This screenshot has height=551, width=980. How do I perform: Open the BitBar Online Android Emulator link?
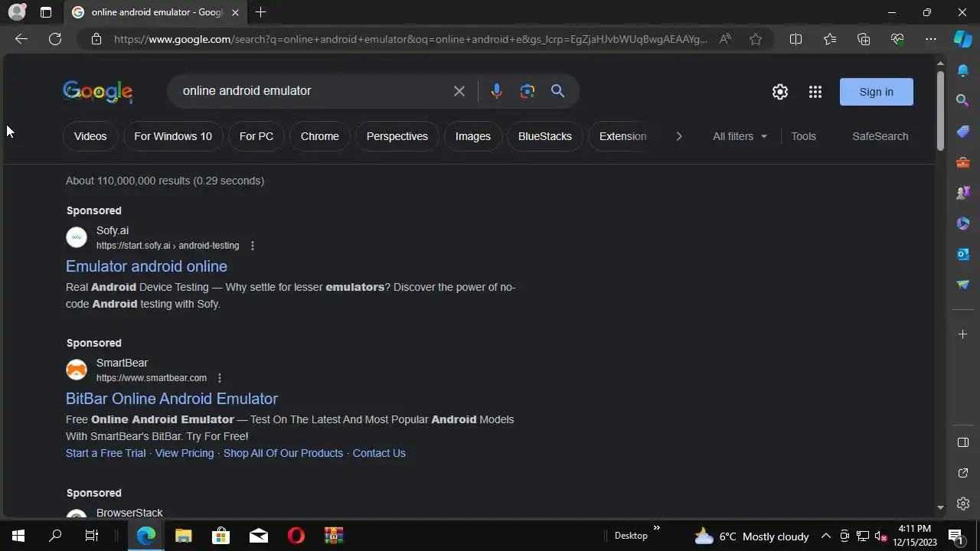click(171, 399)
